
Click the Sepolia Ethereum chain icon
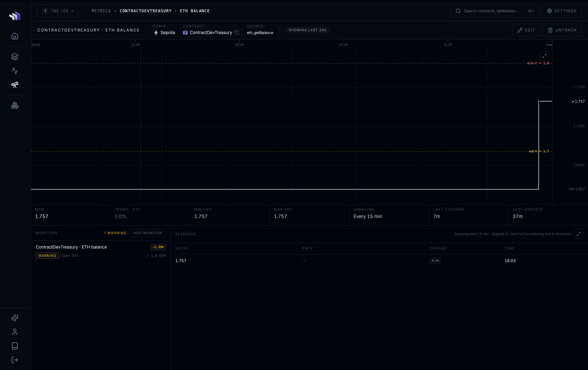(156, 32)
